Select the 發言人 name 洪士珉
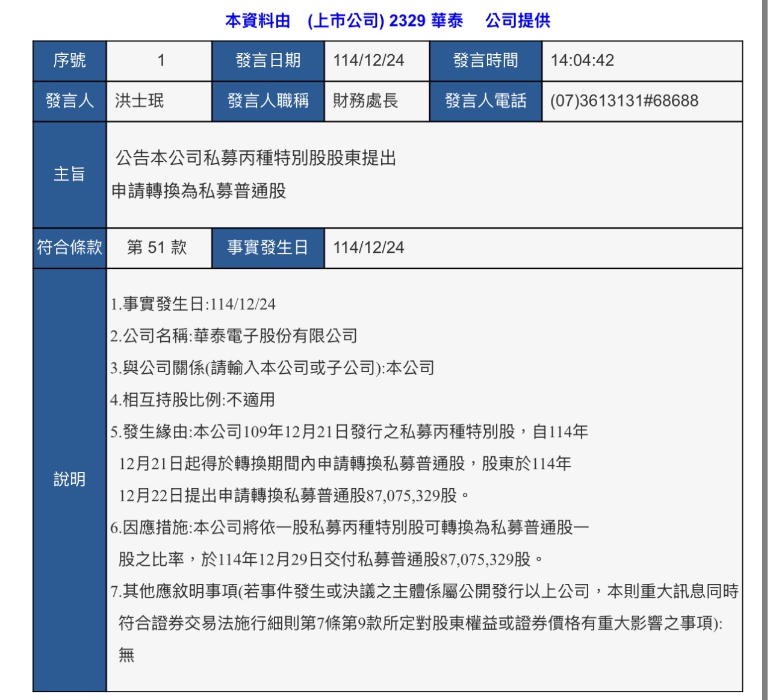The height and width of the screenshot is (700, 773). (137, 101)
